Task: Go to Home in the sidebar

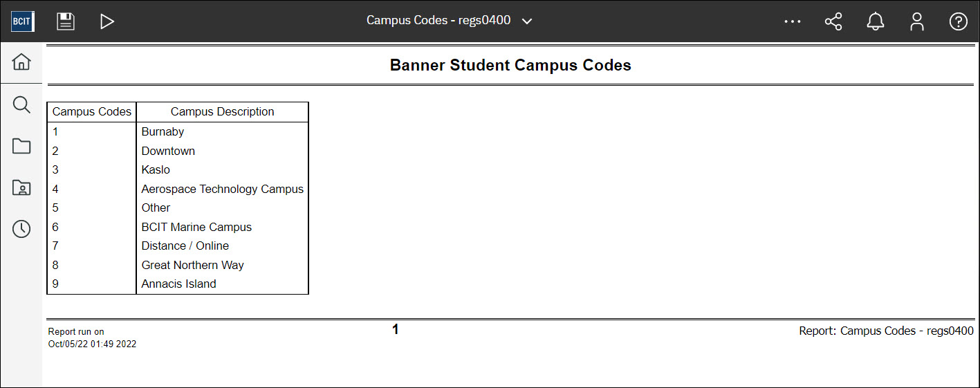Action: tap(21, 62)
